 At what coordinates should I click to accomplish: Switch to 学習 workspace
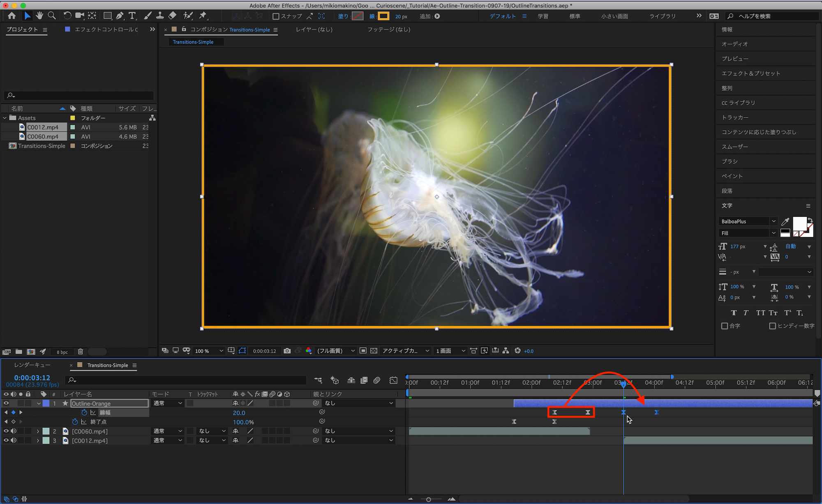[x=543, y=16]
